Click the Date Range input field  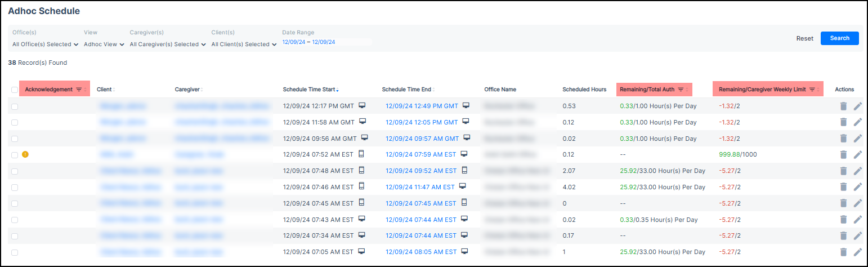point(326,42)
